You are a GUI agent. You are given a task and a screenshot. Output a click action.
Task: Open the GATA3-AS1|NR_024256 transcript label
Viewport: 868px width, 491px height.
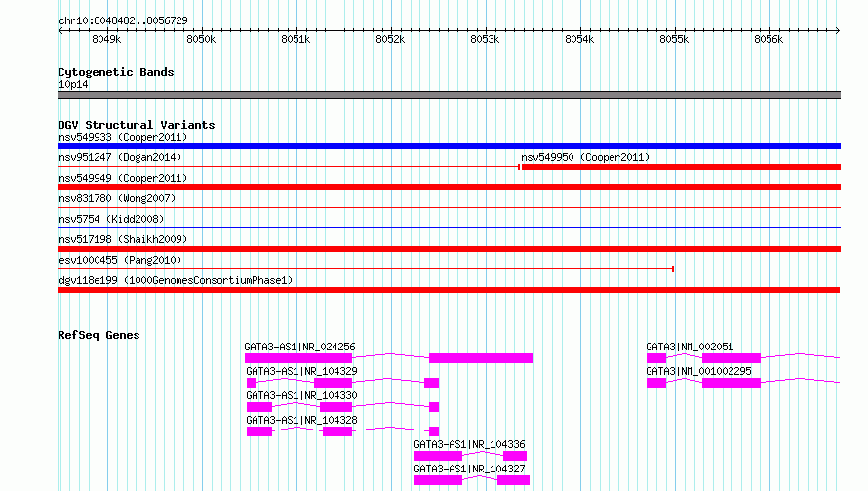point(299,347)
